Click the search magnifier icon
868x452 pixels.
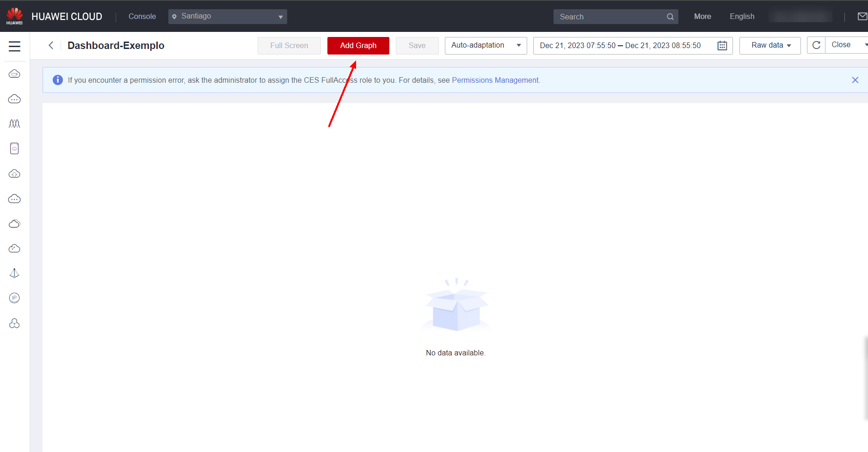click(x=670, y=17)
